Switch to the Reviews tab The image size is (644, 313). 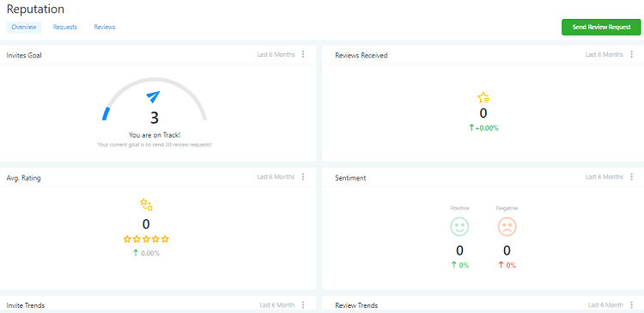point(104,28)
